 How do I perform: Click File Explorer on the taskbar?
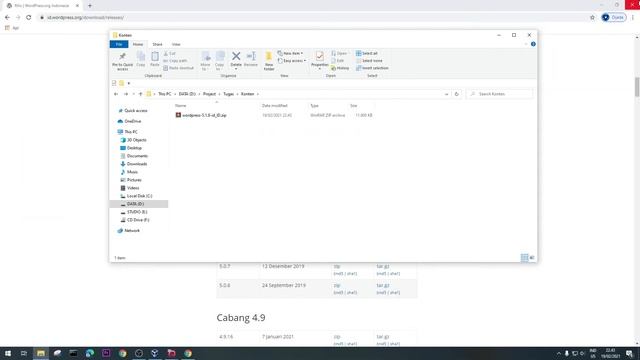point(40,353)
